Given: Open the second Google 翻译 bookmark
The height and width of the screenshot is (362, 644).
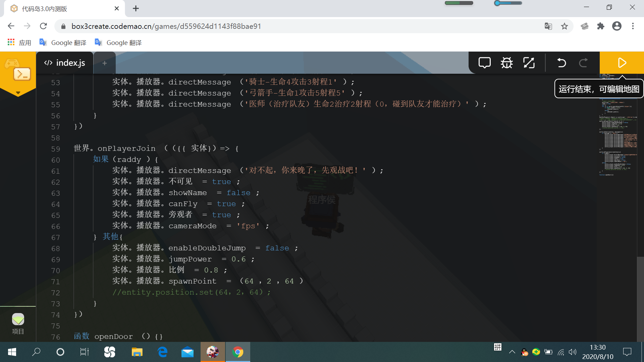Looking at the screenshot, I should [118, 43].
